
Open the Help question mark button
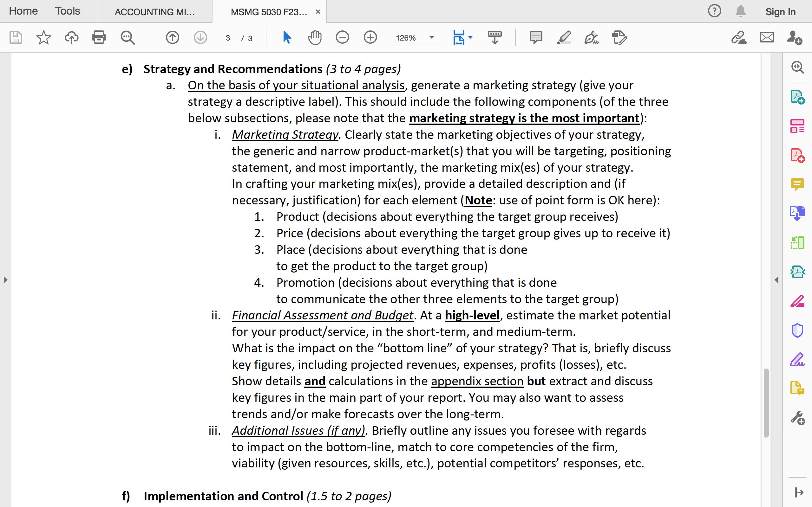click(715, 11)
